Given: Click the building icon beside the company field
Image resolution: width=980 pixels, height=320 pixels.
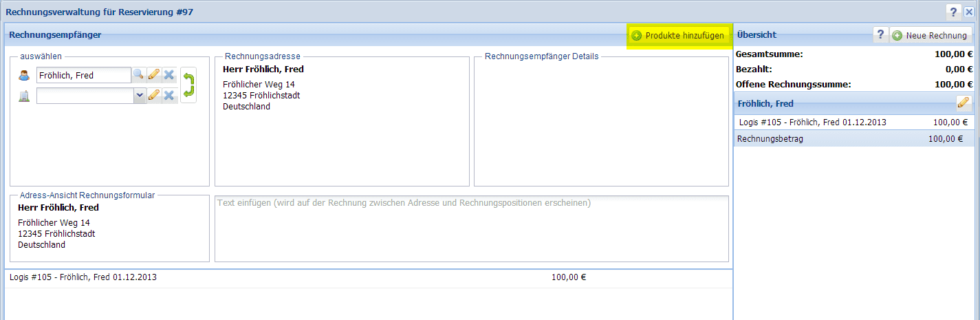Looking at the screenshot, I should [x=25, y=96].
